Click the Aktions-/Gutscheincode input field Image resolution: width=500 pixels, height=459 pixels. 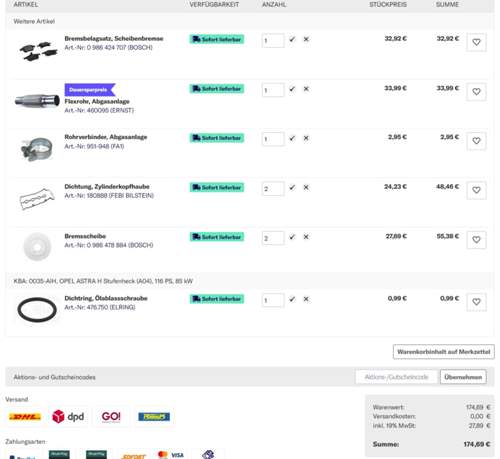(x=396, y=377)
